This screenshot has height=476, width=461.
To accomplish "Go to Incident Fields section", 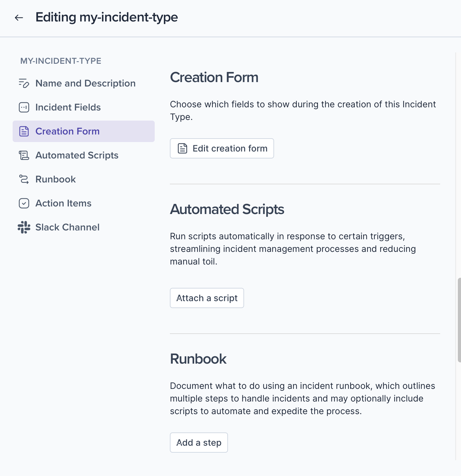I will tap(68, 107).
